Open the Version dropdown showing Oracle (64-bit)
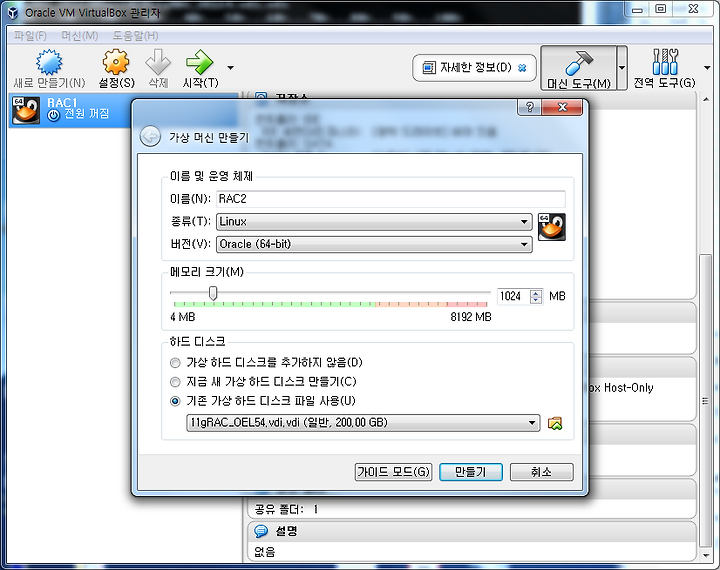The height and width of the screenshot is (570, 720). coord(374,244)
